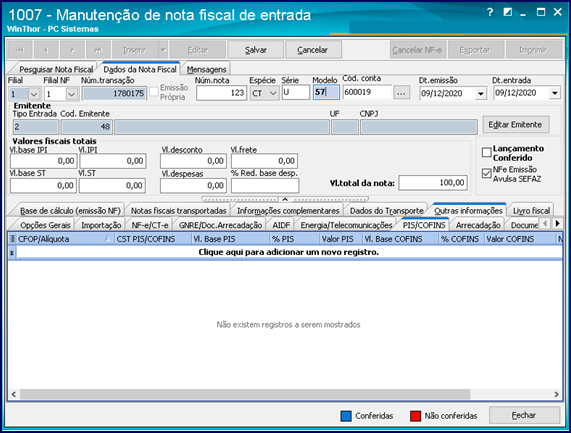Click the Cód. conta ellipsis lookup button
The width and height of the screenshot is (571, 433).
pos(401,93)
